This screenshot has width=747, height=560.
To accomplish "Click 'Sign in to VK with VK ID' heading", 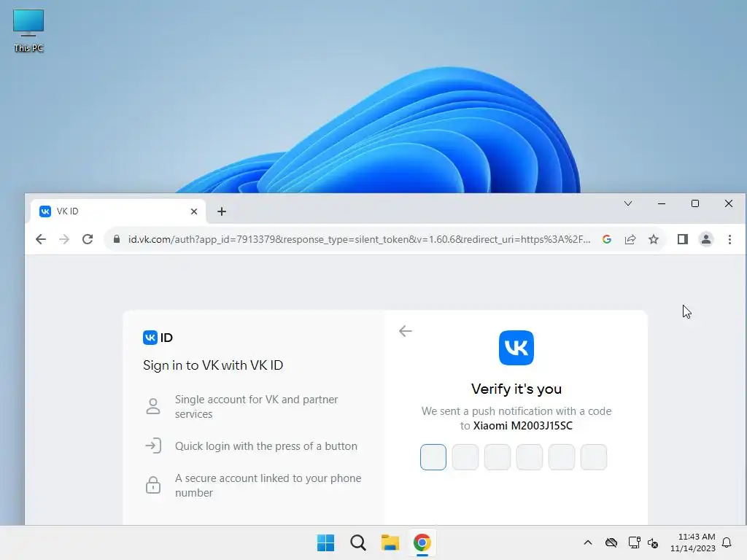I will [213, 365].
